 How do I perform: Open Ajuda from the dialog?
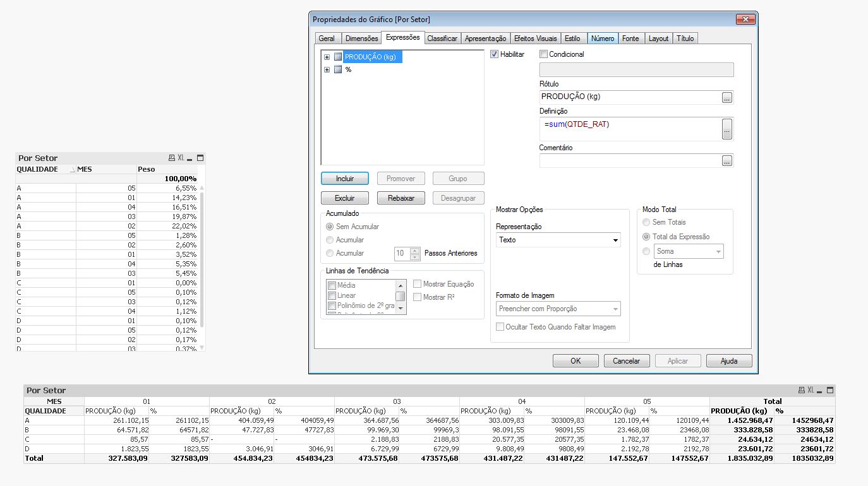[x=729, y=361]
